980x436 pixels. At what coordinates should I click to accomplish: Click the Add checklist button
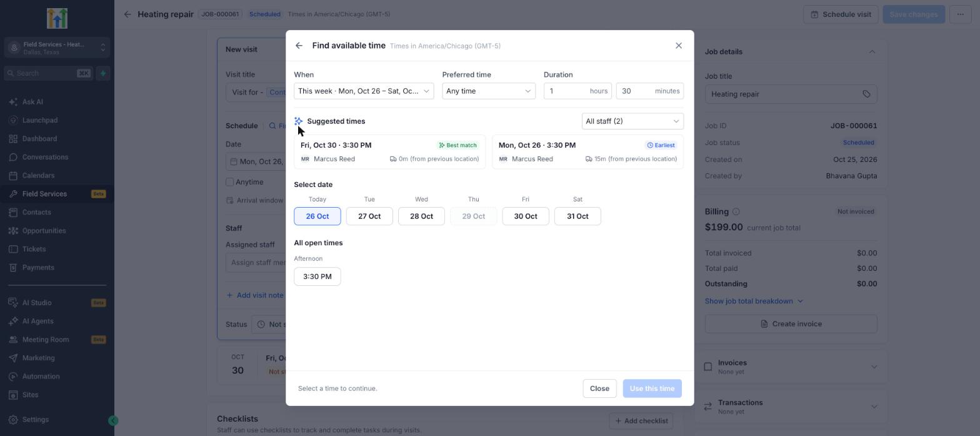click(x=641, y=421)
